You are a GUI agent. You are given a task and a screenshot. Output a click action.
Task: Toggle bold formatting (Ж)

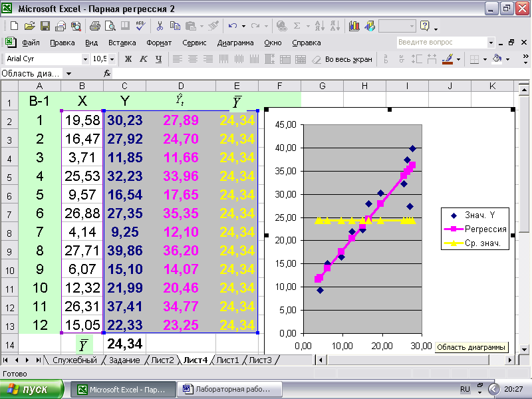(128, 59)
